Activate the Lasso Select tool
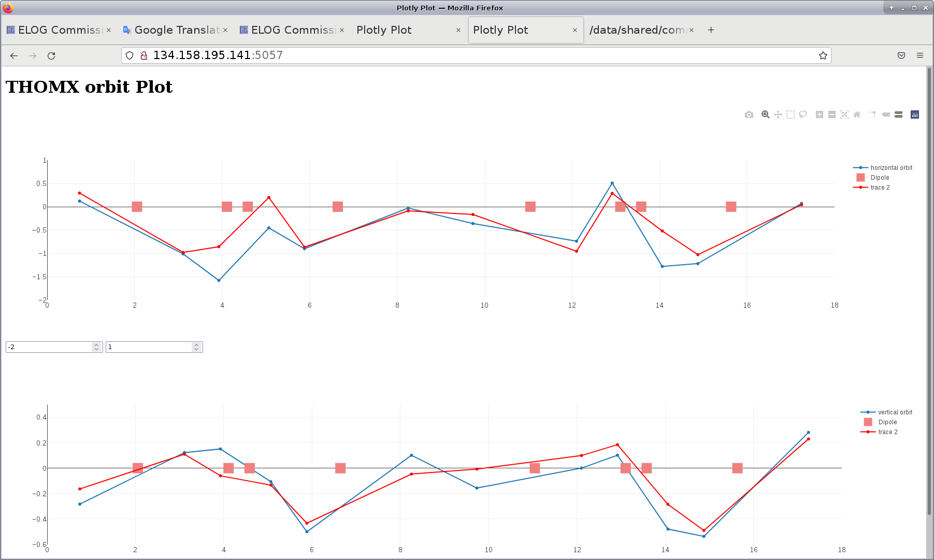This screenshot has width=934, height=560. tap(803, 114)
